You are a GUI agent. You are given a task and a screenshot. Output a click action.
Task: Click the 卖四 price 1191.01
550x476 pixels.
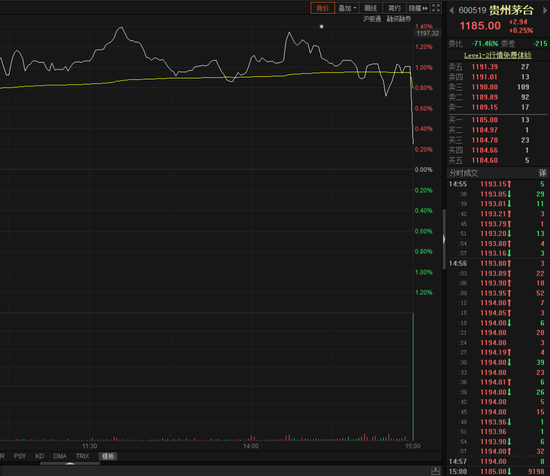(x=484, y=77)
